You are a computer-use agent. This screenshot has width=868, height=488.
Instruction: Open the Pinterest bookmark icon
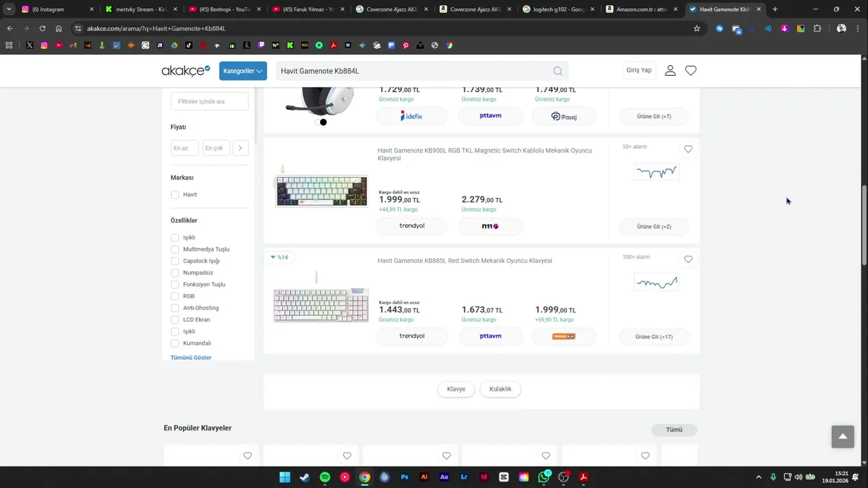click(406, 45)
